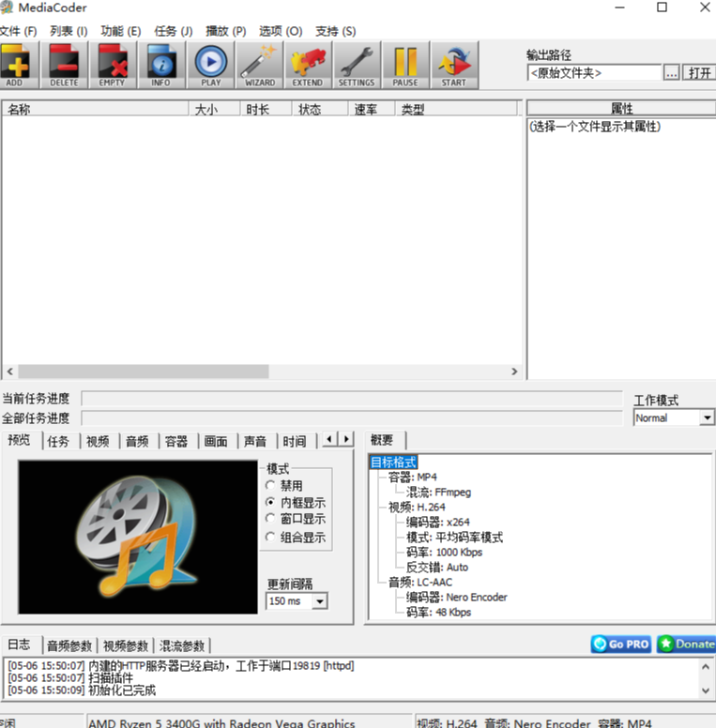Open the 列表 (I) menu
Viewport: 716px width, 728px height.
pos(69,31)
